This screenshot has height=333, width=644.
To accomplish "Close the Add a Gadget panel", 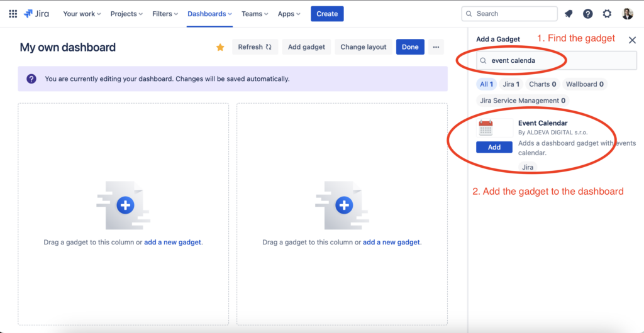I will (x=632, y=40).
